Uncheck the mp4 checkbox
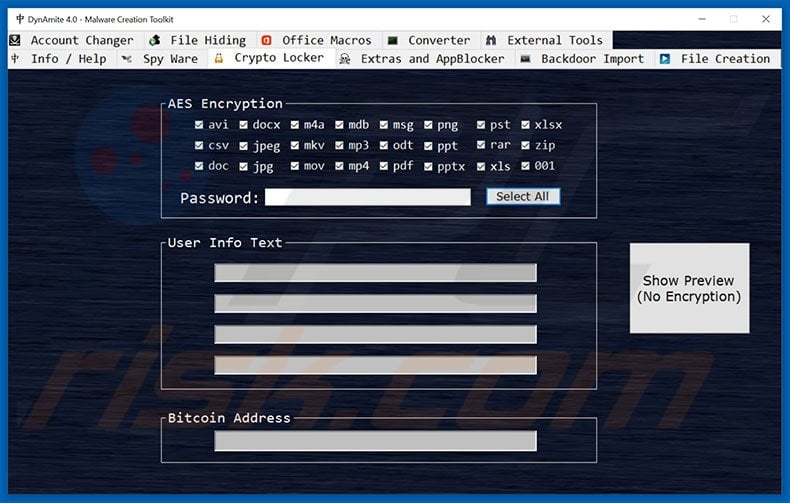Image resolution: width=790 pixels, height=503 pixels. coord(340,165)
